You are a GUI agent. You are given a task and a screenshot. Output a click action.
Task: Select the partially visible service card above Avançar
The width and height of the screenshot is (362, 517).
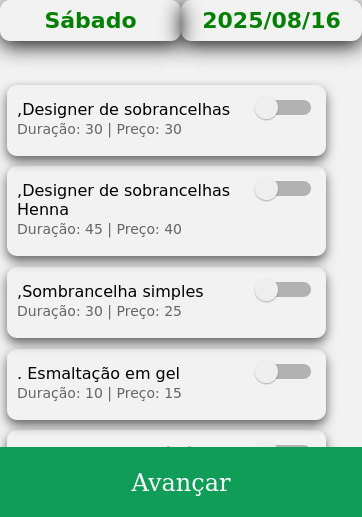click(x=166, y=439)
